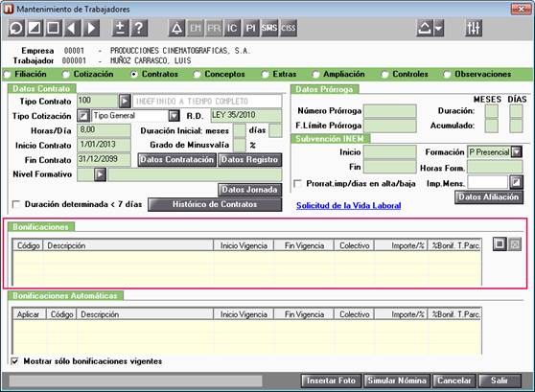The height and width of the screenshot is (392, 535).
Task: Uncheck Mostrar sólo bonificaciones vigentes
Action: [15, 361]
